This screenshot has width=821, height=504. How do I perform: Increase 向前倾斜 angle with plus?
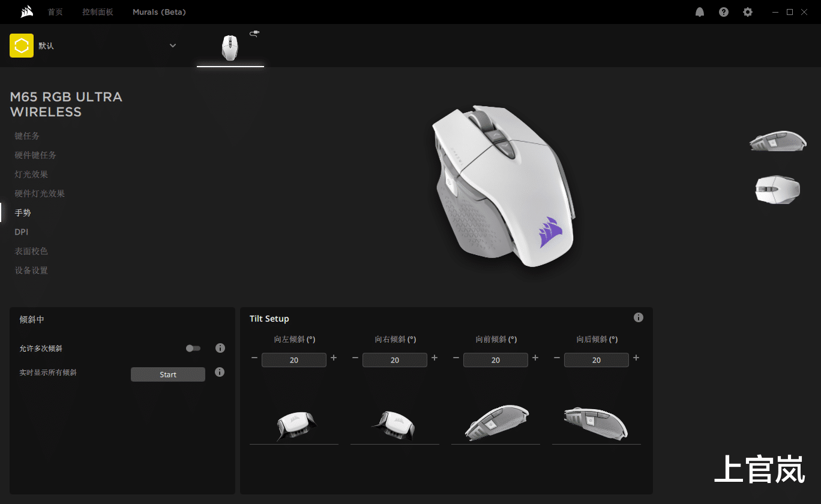535,358
